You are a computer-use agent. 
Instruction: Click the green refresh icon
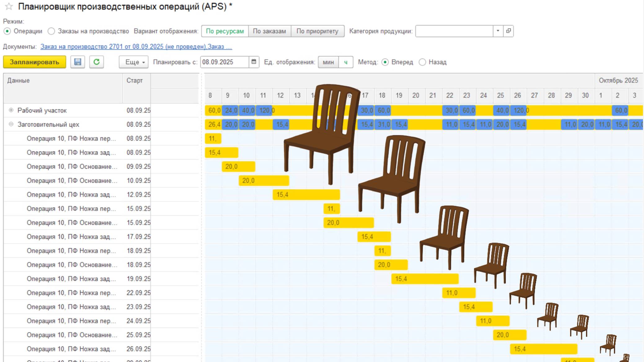[96, 62]
